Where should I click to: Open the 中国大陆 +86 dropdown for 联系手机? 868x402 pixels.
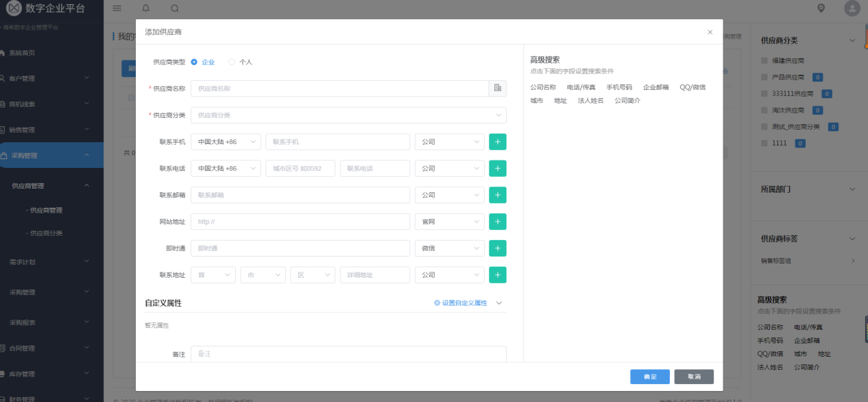[226, 142]
